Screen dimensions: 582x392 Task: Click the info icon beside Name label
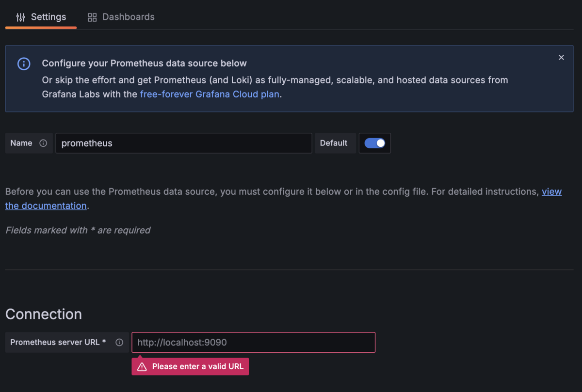click(43, 143)
